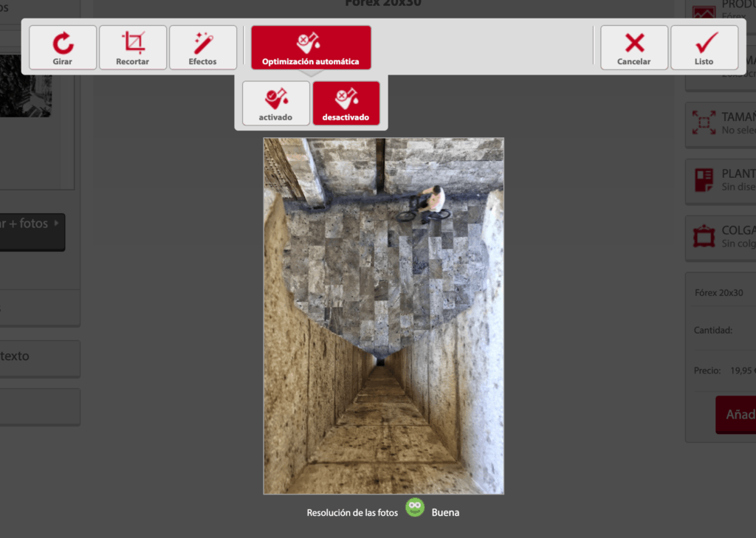Click the Precio 19,95 value
Screen dimensions: 756x538
pyautogui.click(x=743, y=370)
